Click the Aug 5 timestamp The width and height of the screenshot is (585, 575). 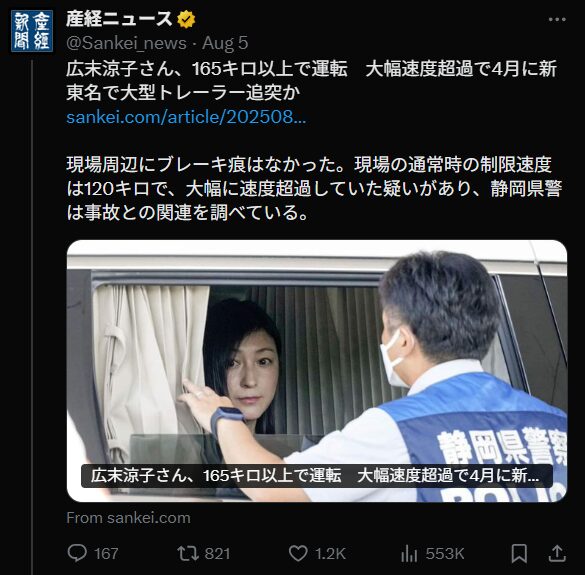225,43
